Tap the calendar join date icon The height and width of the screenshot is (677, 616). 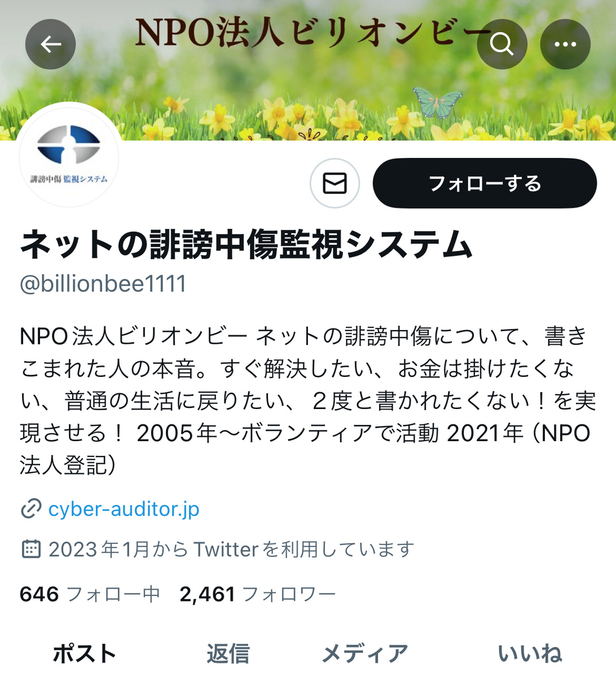[30, 549]
